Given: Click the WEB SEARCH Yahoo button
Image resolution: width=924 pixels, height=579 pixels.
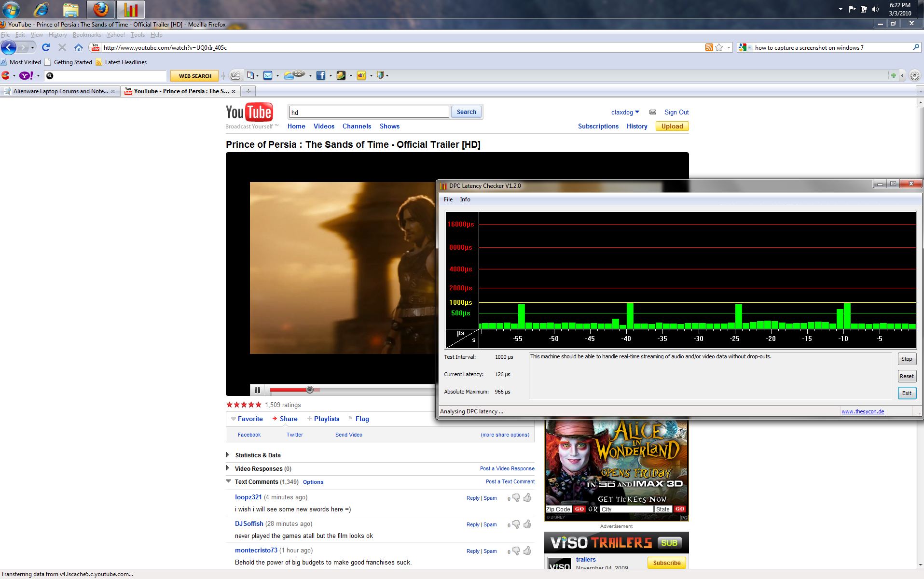Looking at the screenshot, I should pyautogui.click(x=195, y=76).
